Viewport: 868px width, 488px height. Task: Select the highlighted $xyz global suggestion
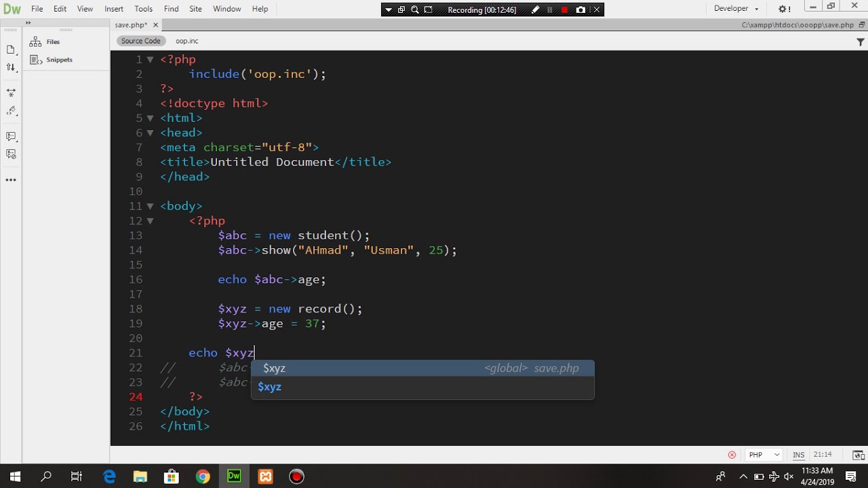tap(422, 368)
